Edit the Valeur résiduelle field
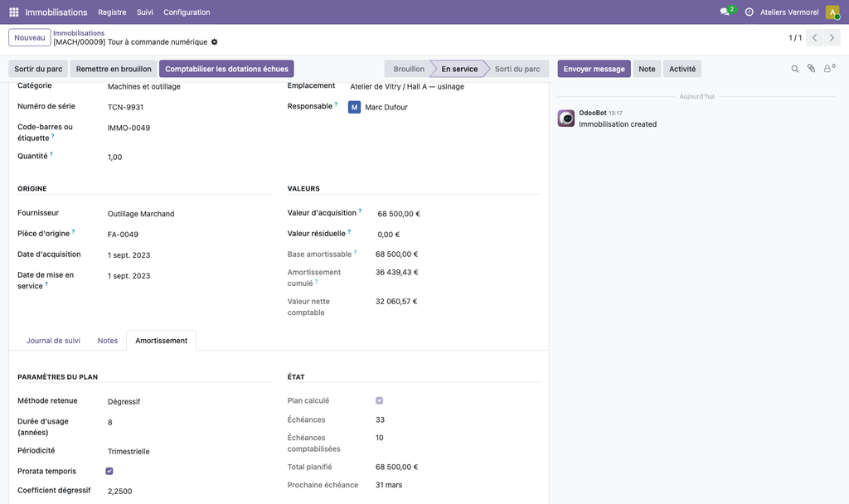This screenshot has height=504, width=849. (x=458, y=235)
